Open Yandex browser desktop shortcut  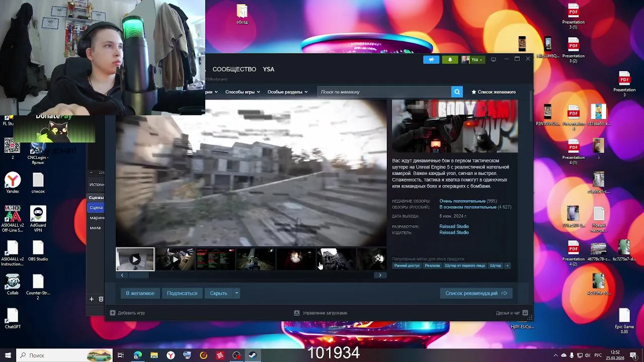click(13, 183)
